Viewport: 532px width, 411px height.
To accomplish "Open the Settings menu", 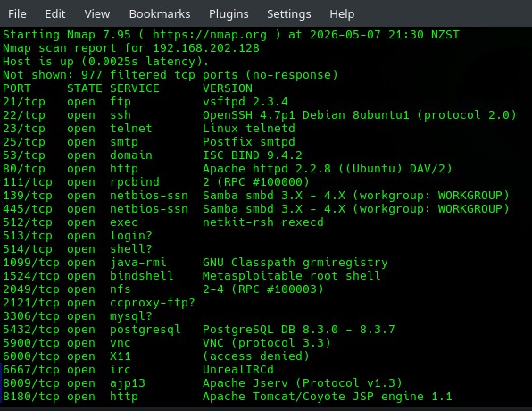I will 288,14.
